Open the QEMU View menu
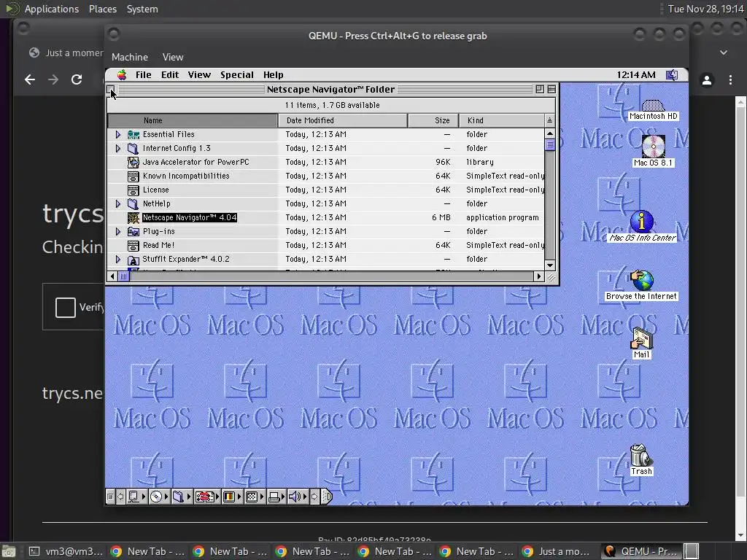Image resolution: width=747 pixels, height=560 pixels. pyautogui.click(x=172, y=57)
